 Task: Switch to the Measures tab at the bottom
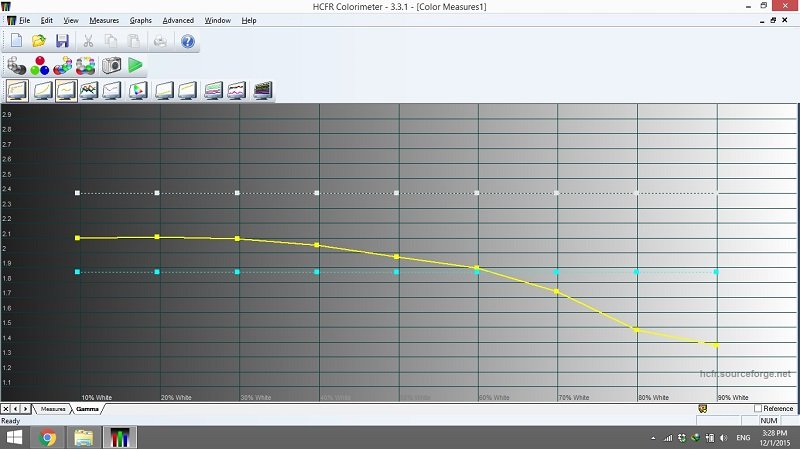[x=53, y=409]
